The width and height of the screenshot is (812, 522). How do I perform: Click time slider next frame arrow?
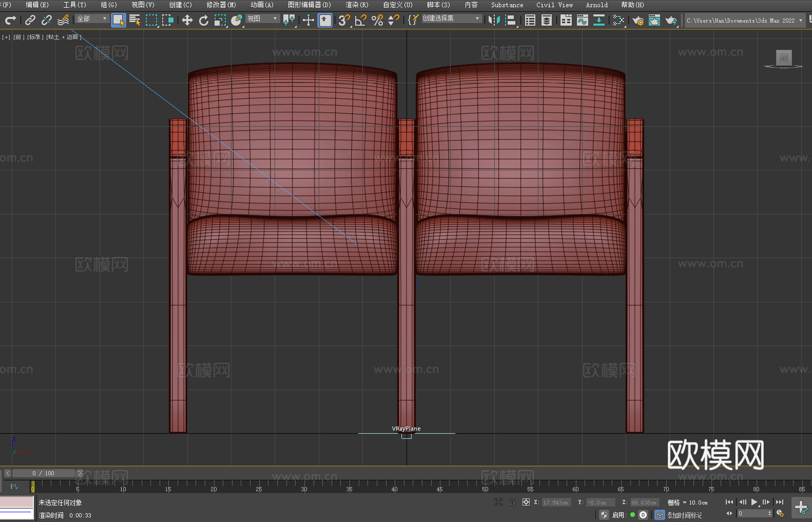click(x=80, y=473)
